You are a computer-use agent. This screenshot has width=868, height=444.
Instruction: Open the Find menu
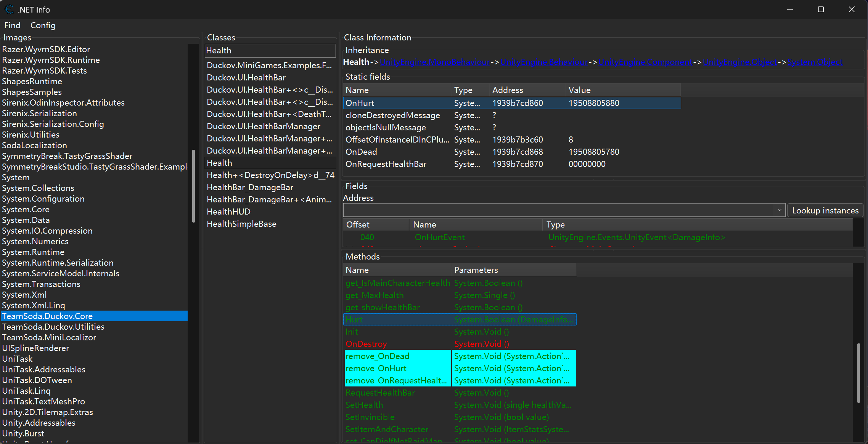[x=12, y=25]
